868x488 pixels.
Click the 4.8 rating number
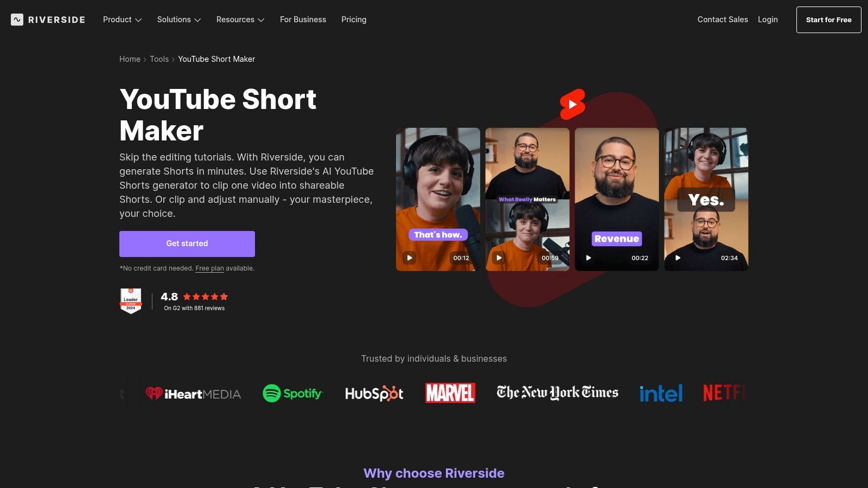(169, 297)
